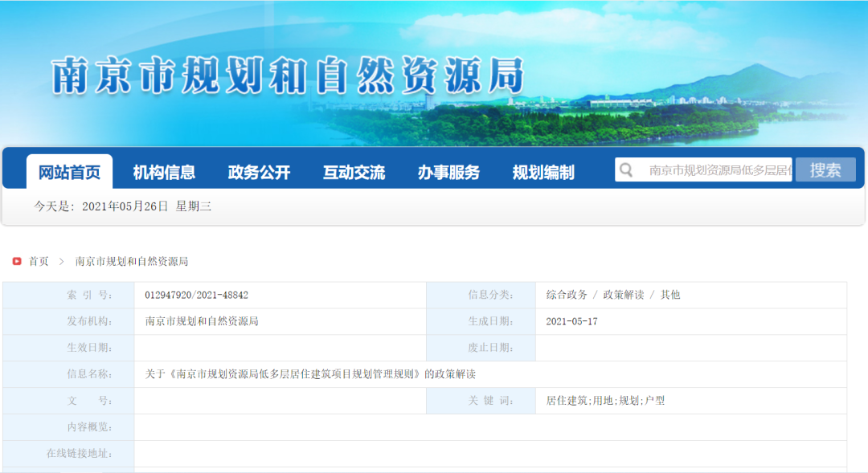Open the 政务公开 navigation item
Image resolution: width=868 pixels, height=473 pixels.
pos(259,172)
